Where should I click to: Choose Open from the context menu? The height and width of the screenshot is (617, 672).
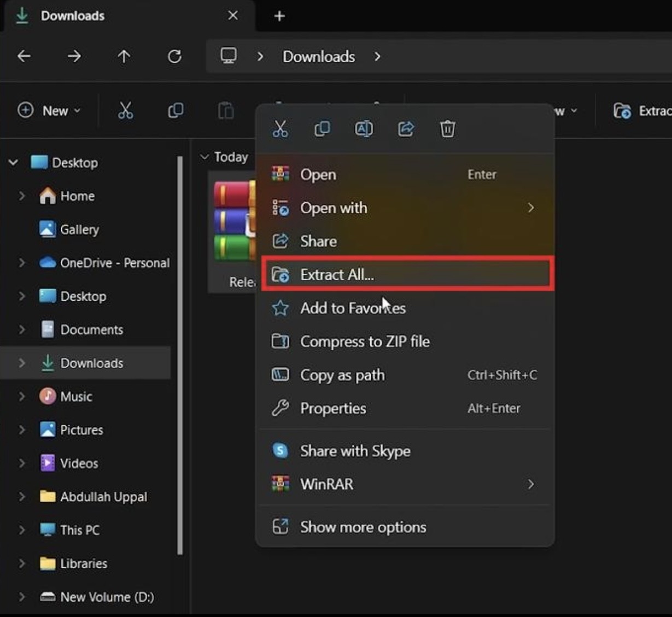point(405,175)
